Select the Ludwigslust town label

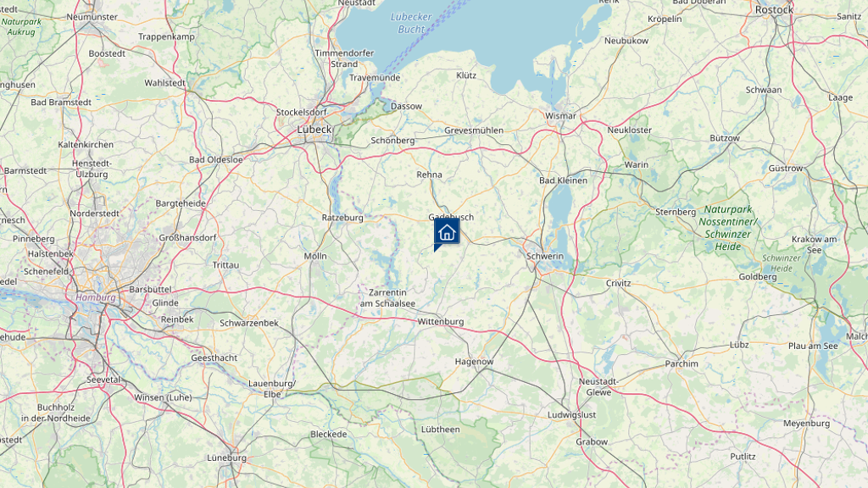click(x=571, y=415)
